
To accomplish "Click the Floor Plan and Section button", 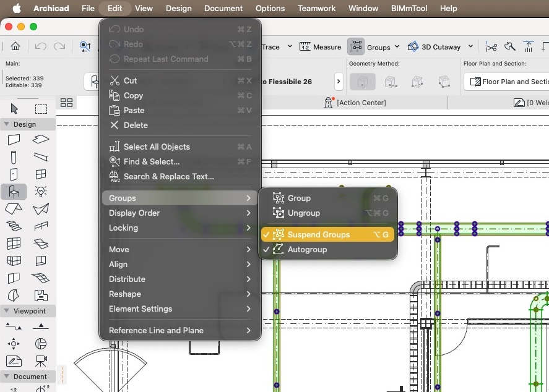I will [x=507, y=82].
